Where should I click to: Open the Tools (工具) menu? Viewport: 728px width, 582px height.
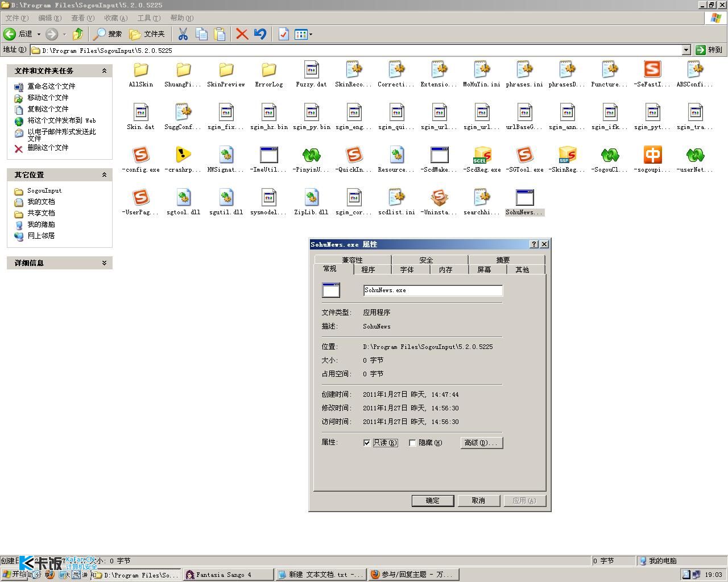pos(148,18)
